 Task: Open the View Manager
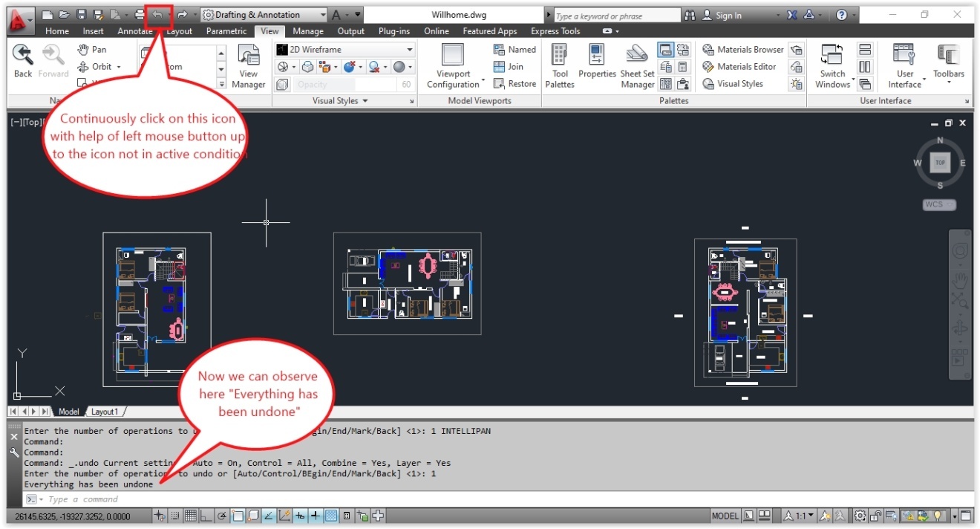click(x=248, y=66)
